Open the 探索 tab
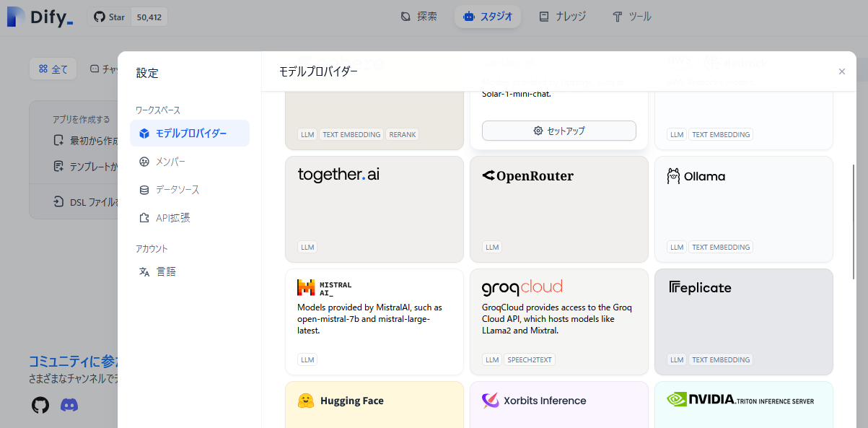Viewport: 868px width, 428px height. (x=419, y=17)
